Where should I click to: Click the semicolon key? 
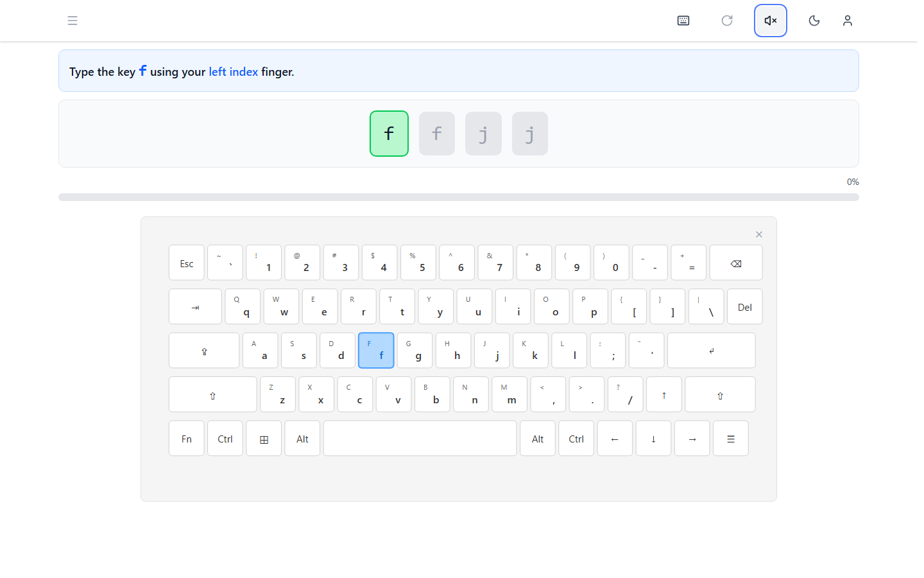coord(608,351)
